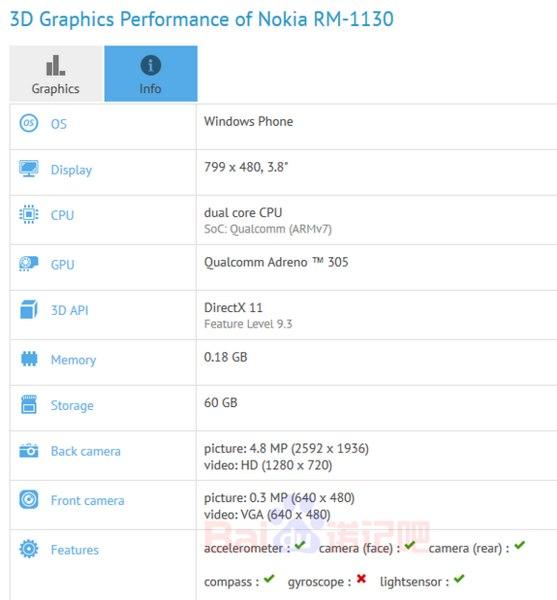Open the Back camera label link

tap(86, 451)
